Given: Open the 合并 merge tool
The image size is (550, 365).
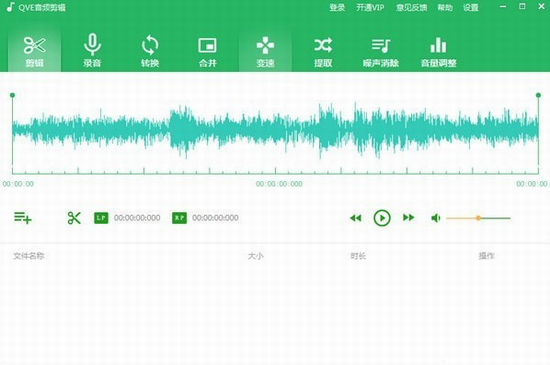Looking at the screenshot, I should tap(208, 50).
